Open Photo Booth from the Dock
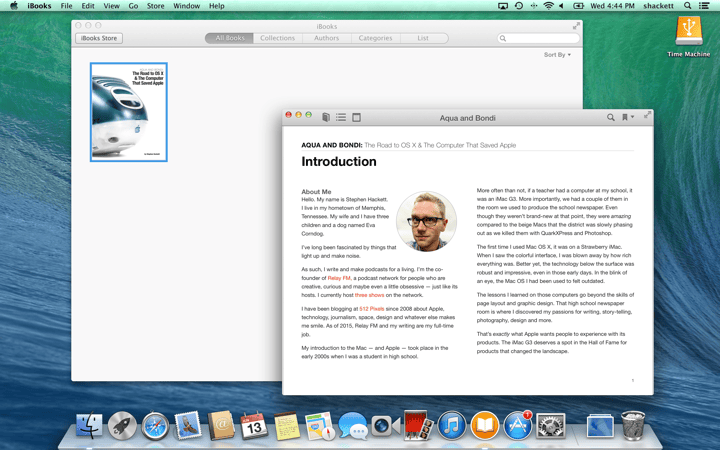 418,425
